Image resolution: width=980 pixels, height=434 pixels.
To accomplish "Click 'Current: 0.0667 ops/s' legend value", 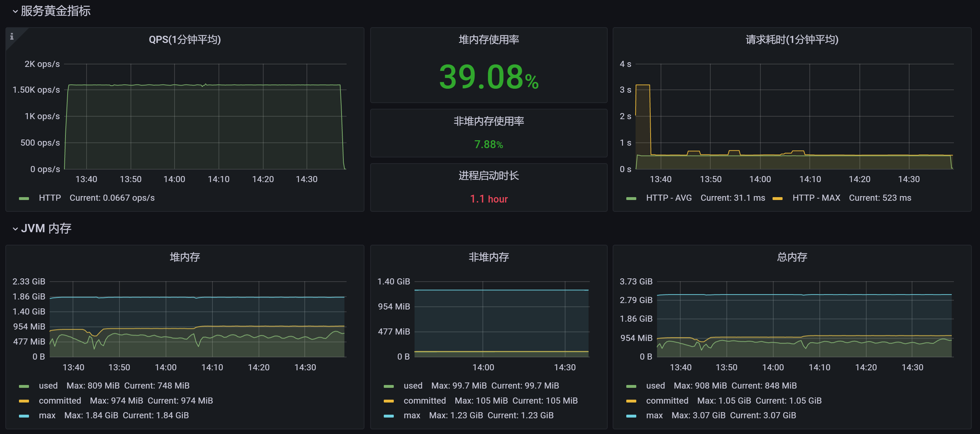I will pyautogui.click(x=112, y=198).
